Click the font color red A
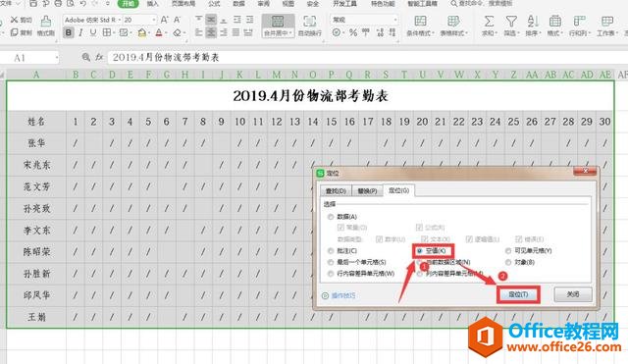Image resolution: width=628 pixels, height=364 pixels. [x=159, y=32]
